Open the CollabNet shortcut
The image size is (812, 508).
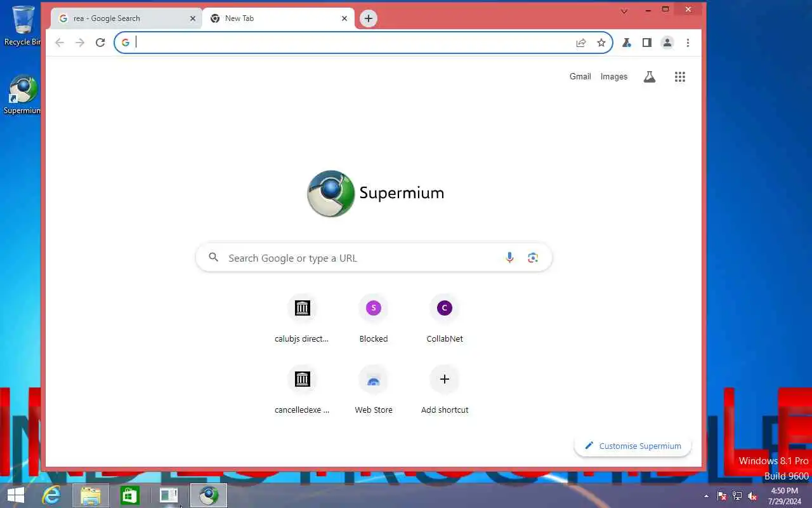click(445, 318)
